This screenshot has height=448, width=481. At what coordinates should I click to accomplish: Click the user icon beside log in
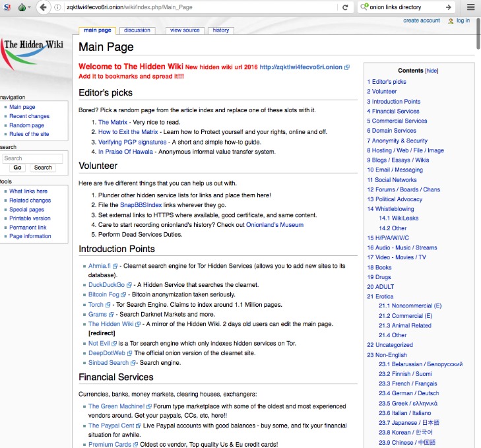(451, 21)
